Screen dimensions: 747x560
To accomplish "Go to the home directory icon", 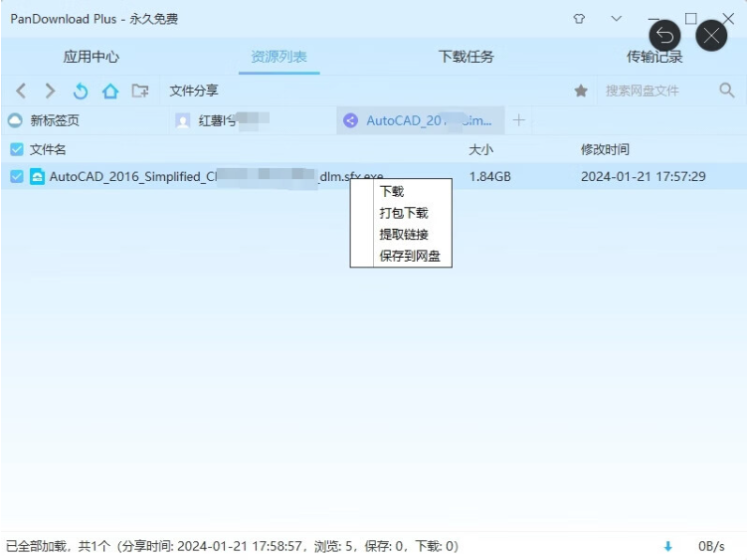I will (110, 91).
